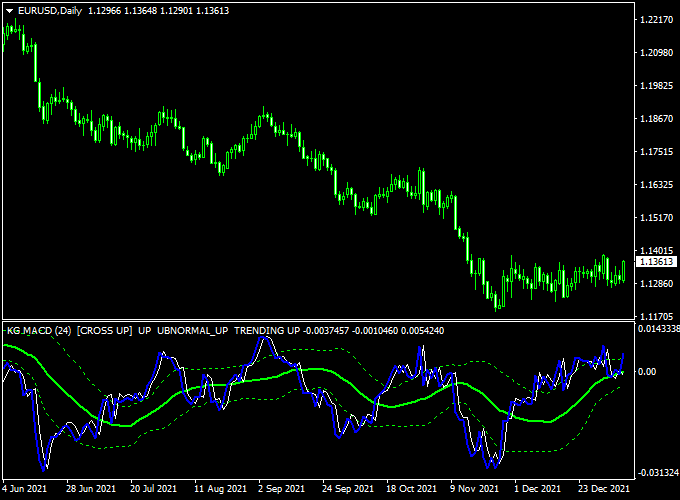Click the 28 Jun 2021 date label
The width and height of the screenshot is (680, 500).
coord(91,489)
